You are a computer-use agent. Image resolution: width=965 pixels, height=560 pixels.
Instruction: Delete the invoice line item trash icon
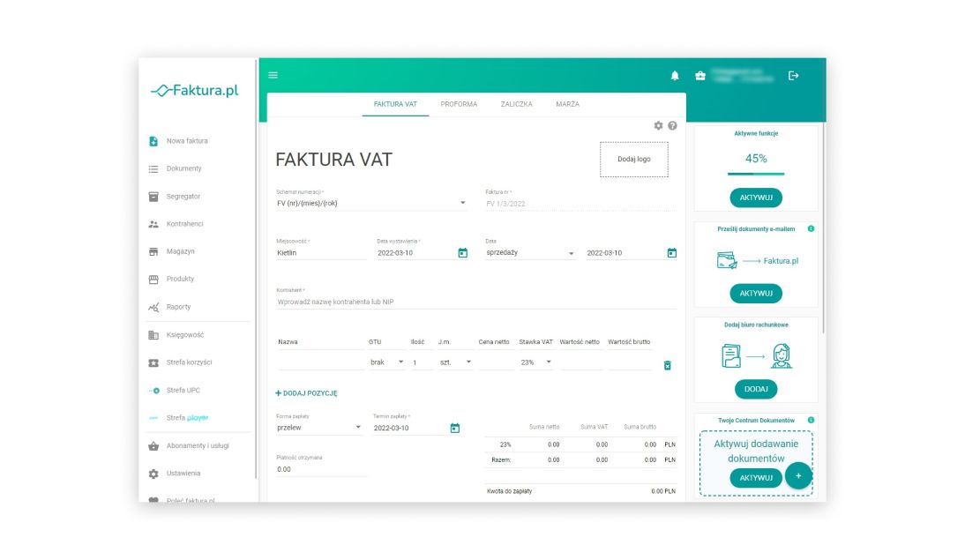coord(667,365)
